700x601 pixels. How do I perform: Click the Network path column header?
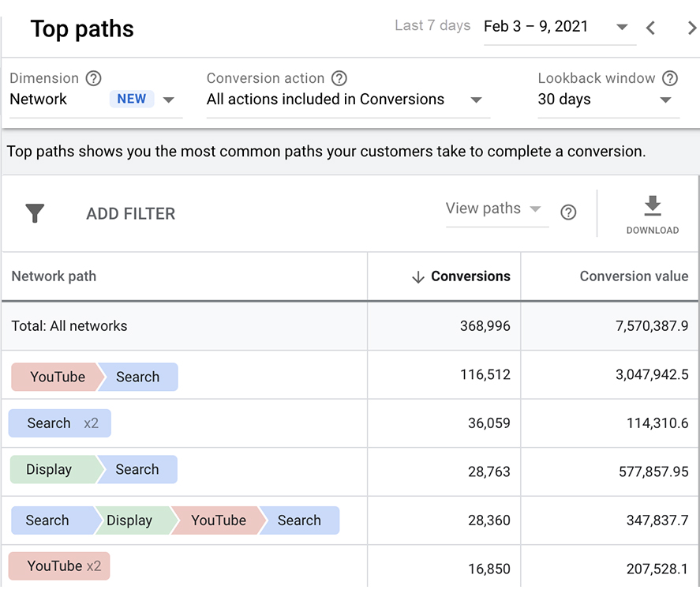pos(54,276)
